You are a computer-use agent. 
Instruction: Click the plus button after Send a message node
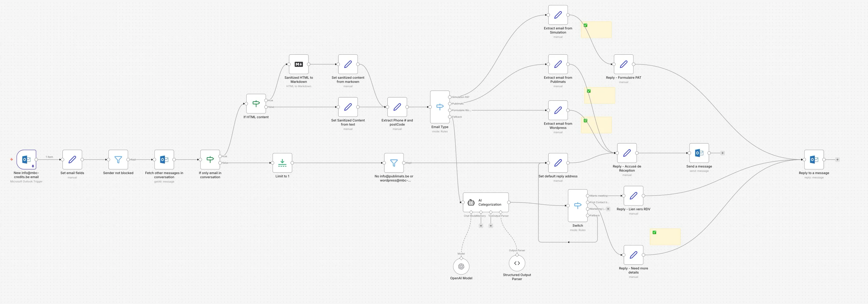(x=722, y=153)
